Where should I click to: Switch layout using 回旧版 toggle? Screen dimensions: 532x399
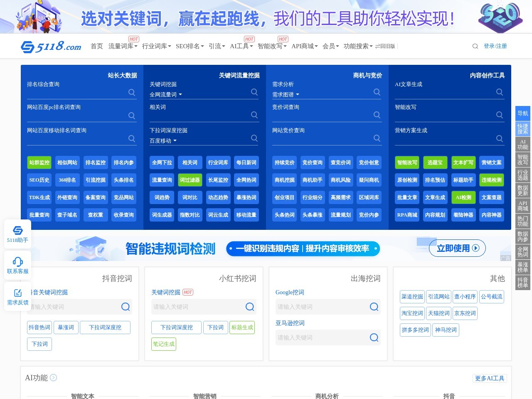[385, 46]
